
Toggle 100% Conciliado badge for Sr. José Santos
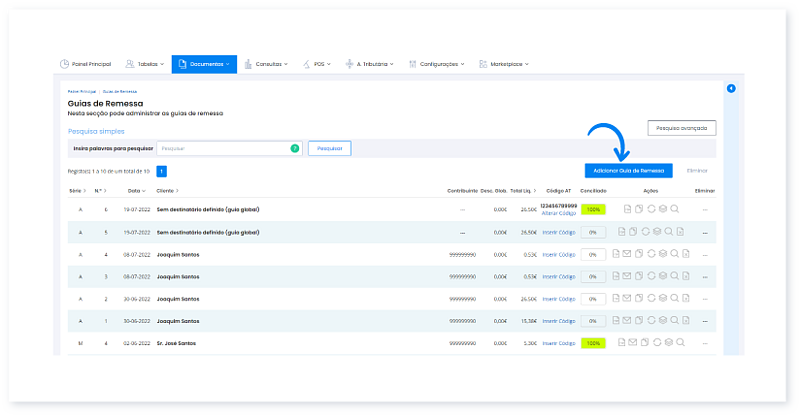[x=593, y=343]
